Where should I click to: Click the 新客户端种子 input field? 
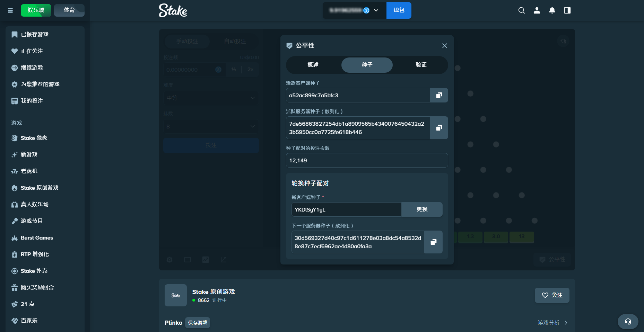click(347, 209)
